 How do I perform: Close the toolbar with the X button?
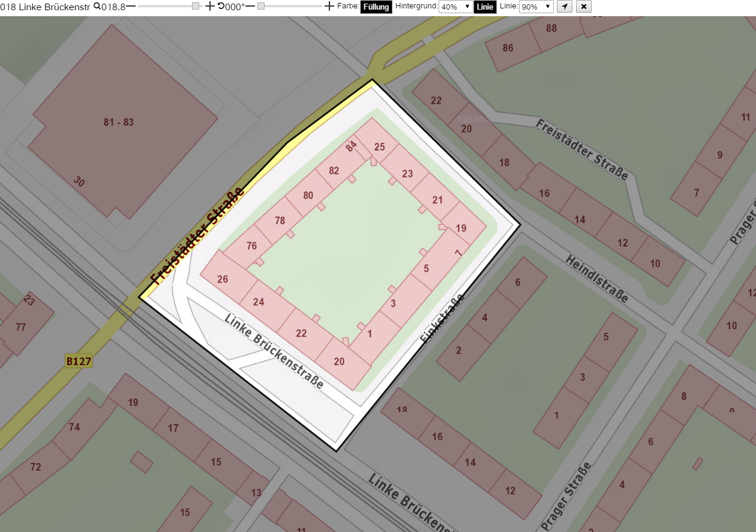coord(584,7)
